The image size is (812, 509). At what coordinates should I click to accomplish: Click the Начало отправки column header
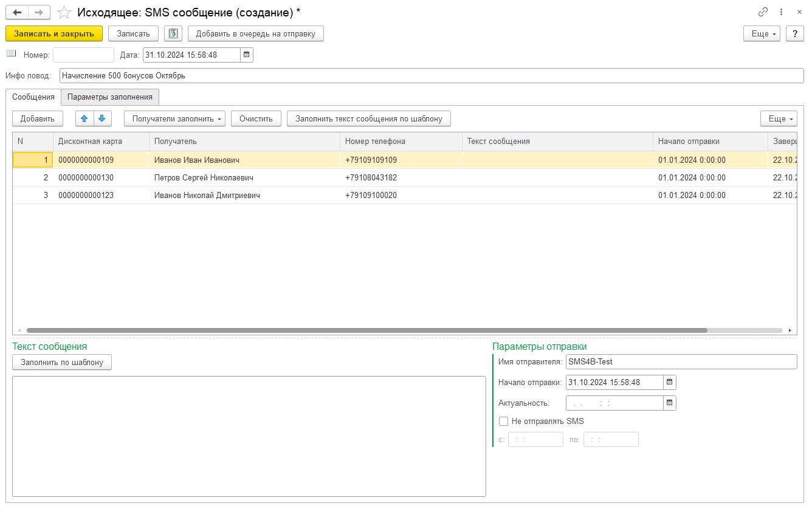tap(710, 141)
